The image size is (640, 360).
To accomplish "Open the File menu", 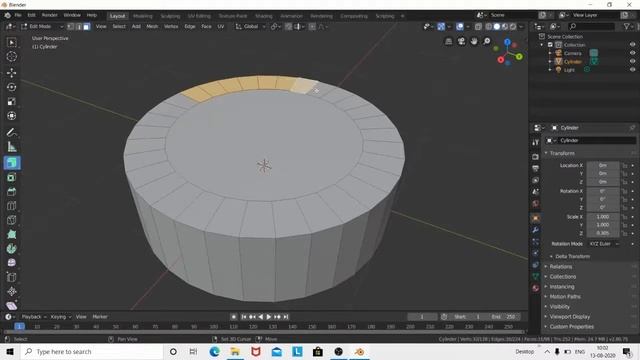I will click(18, 15).
